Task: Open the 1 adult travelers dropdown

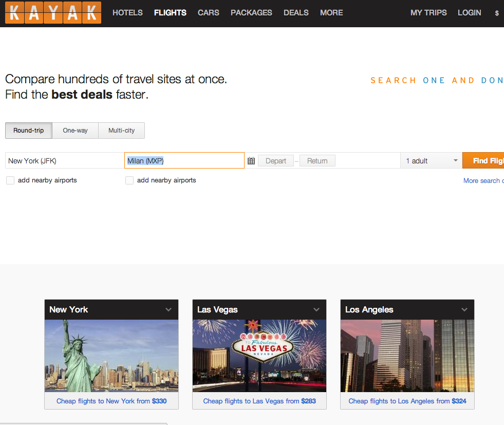Action: [432, 160]
